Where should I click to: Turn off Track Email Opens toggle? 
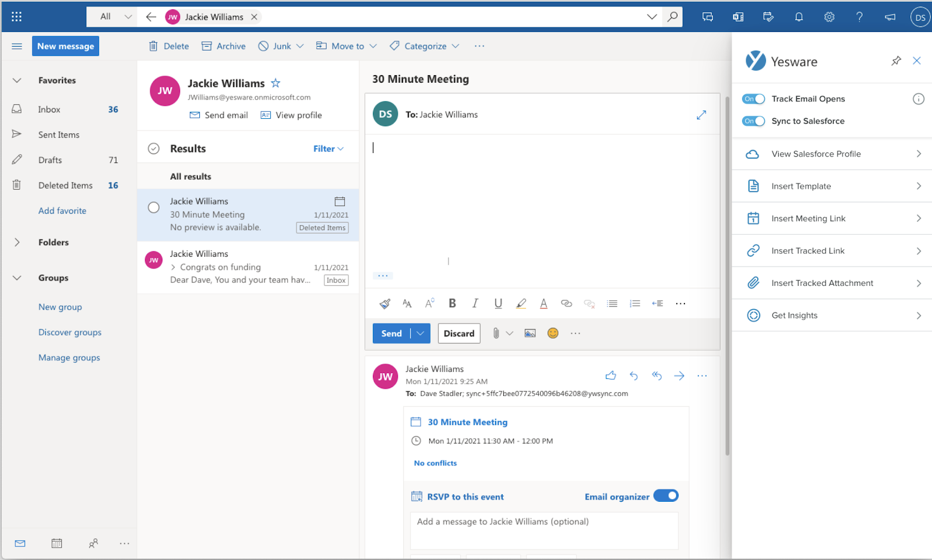753,99
